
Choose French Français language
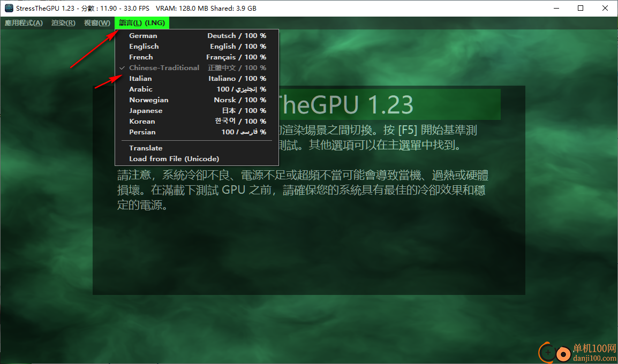tap(197, 57)
